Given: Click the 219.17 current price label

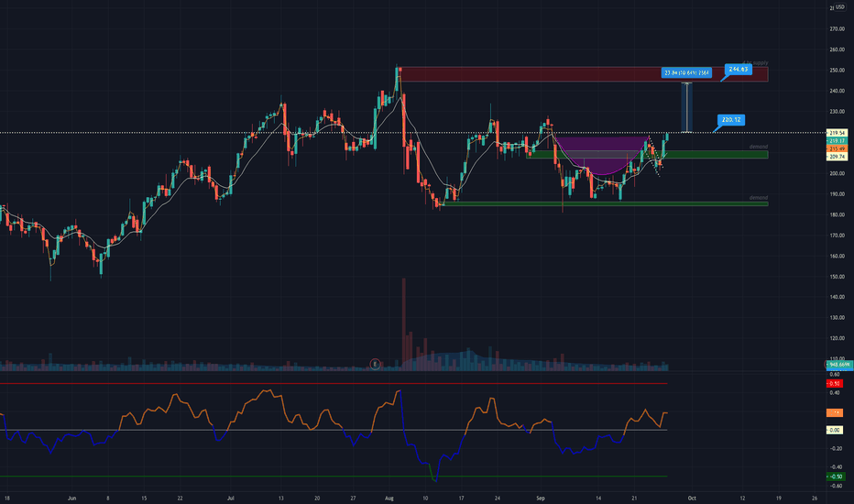Looking at the screenshot, I should pyautogui.click(x=838, y=140).
